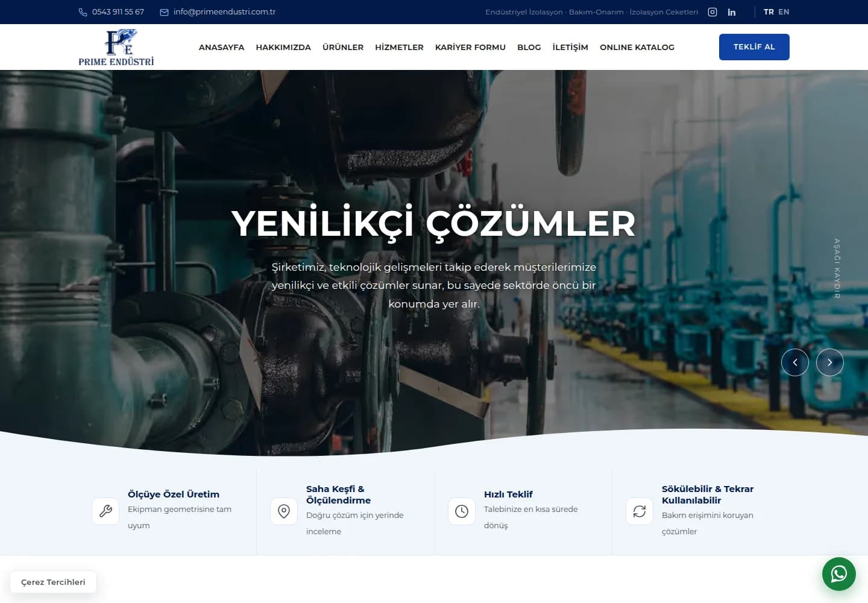
Task: Click 'Talebinize en kısa sürede dönüş' text
Action: click(x=530, y=517)
